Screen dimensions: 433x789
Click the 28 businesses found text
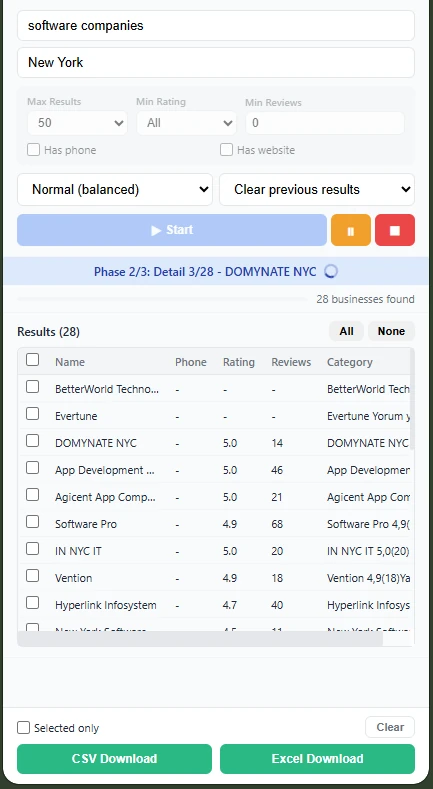click(365, 299)
